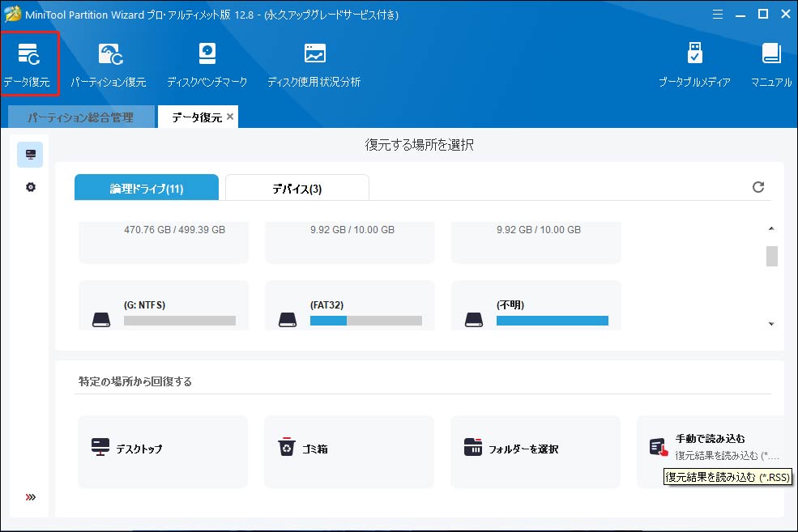Viewport: 798px width, 532px height.
Task: Click the 不明 drive usage bar
Action: 553,321
